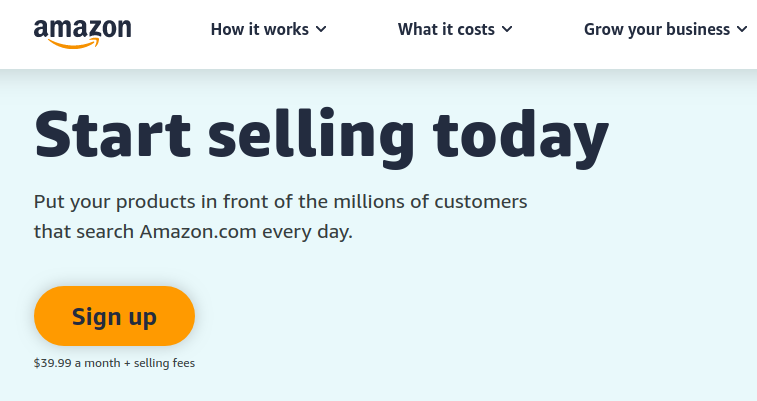Click the word "selling" in the main headline
757x401 pixels.
coord(311,138)
